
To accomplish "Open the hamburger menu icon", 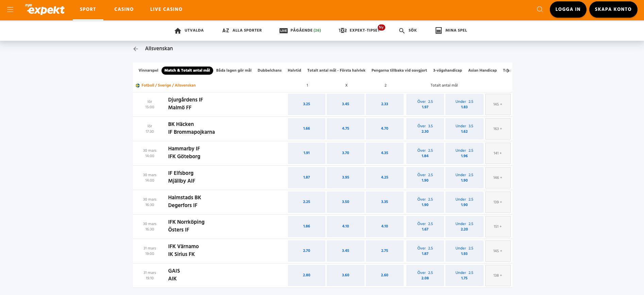I will 10,10.
